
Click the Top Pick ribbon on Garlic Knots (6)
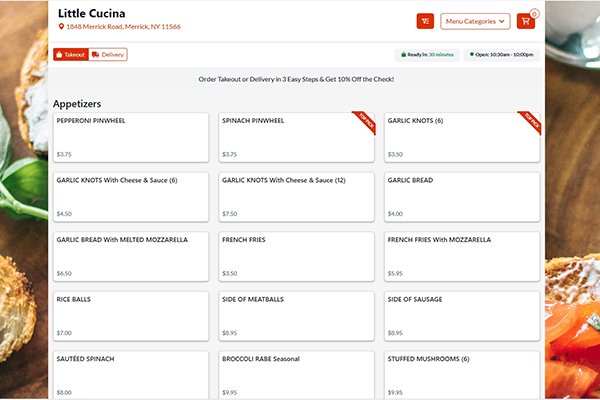tap(530, 122)
